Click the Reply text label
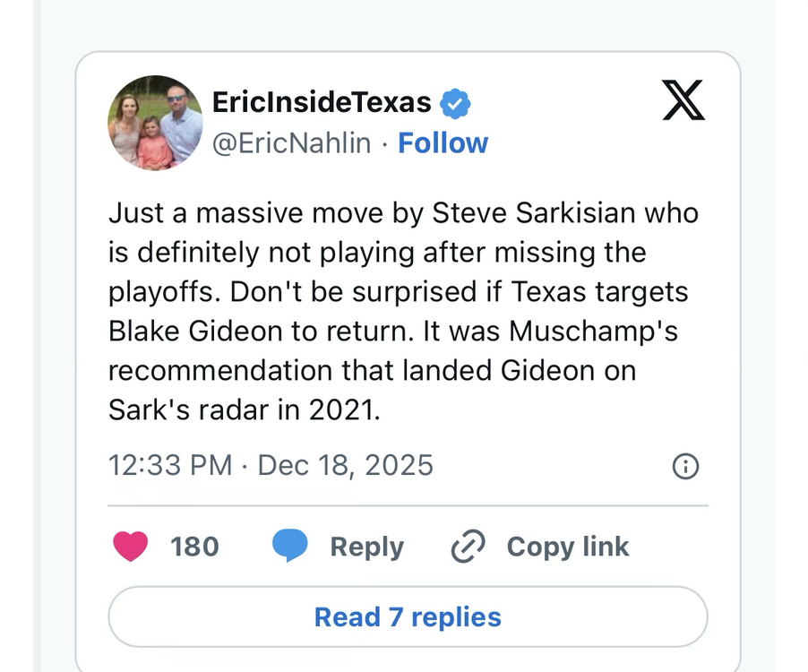 coord(366,547)
